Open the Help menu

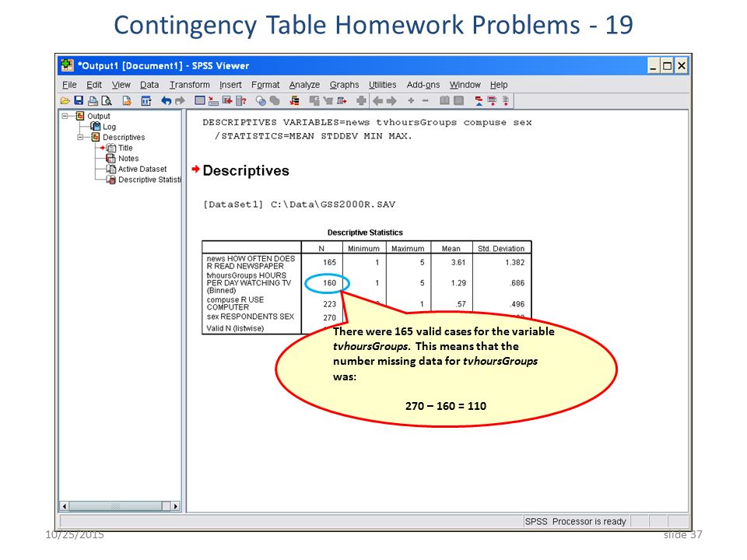499,85
